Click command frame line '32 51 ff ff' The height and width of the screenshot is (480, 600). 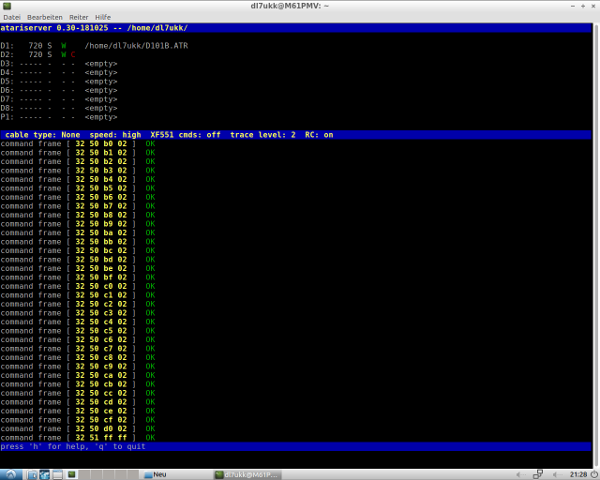point(78,438)
